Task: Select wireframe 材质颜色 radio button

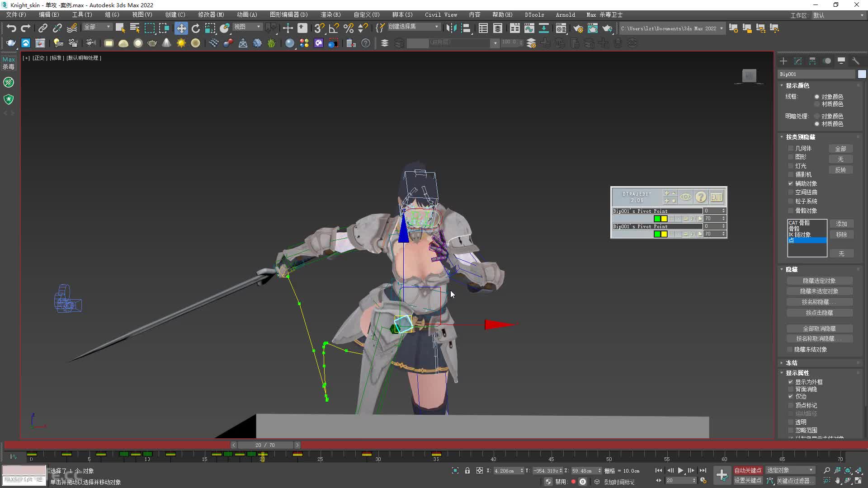Action: (817, 104)
